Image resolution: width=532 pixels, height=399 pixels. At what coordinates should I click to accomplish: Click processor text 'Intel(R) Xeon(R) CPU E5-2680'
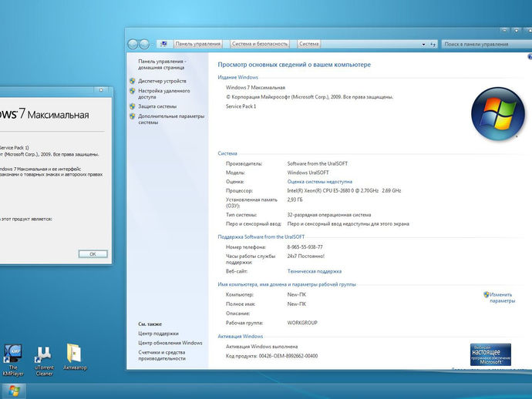318,191
